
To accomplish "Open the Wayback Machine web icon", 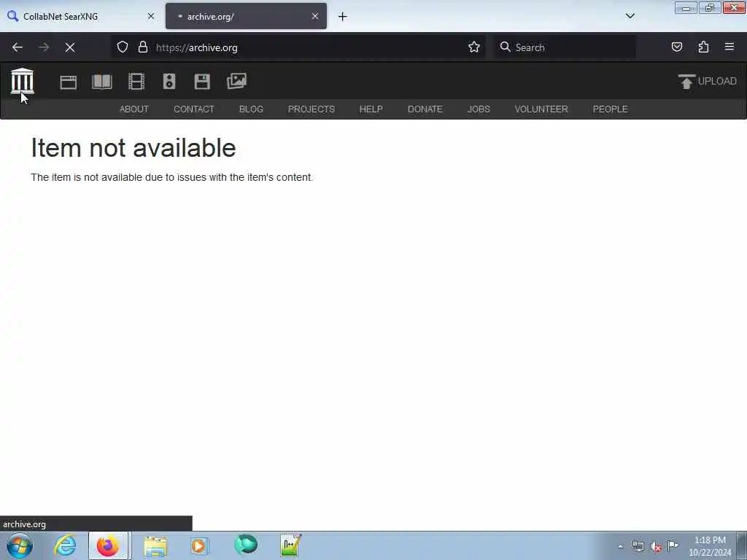I will 68,82.
